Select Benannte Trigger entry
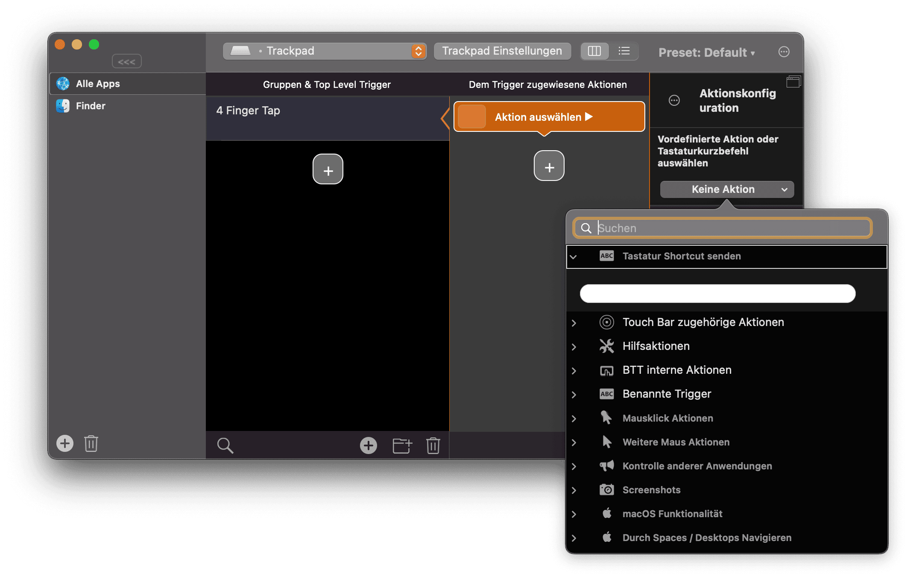The height and width of the screenshot is (588, 919). [727, 394]
